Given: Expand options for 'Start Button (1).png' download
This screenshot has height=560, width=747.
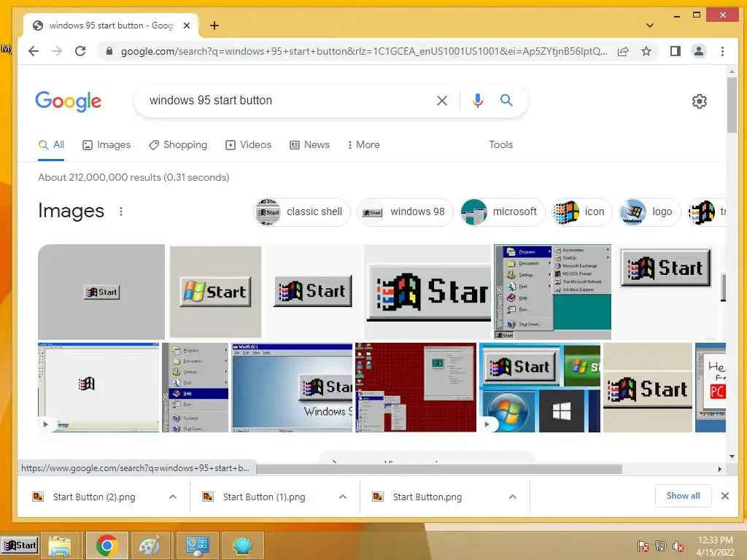Looking at the screenshot, I should [x=343, y=497].
